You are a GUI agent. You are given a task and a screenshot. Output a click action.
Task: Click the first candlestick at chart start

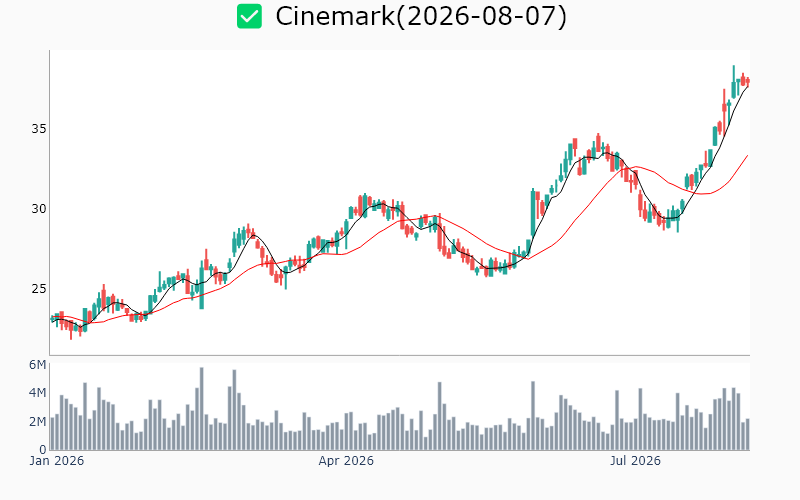[52, 318]
